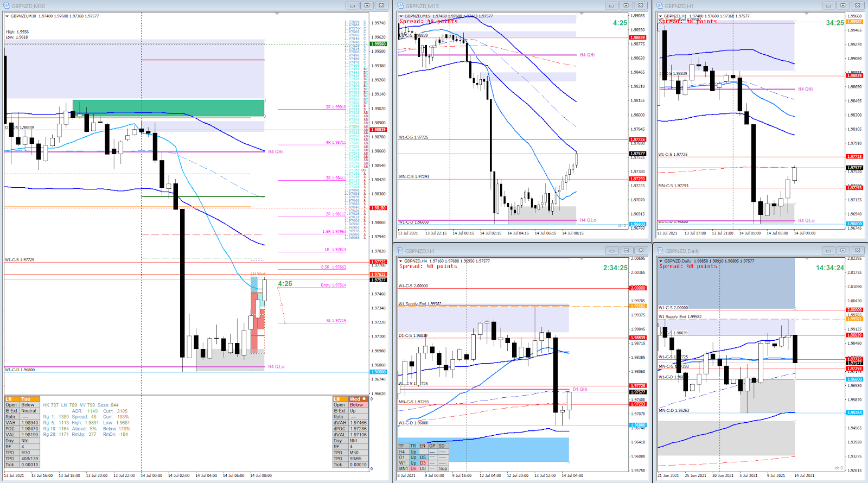Image resolution: width=868 pixels, height=483 pixels.
Task: Click the H4 QLo label in M30 chart
Action: pyautogui.click(x=276, y=367)
